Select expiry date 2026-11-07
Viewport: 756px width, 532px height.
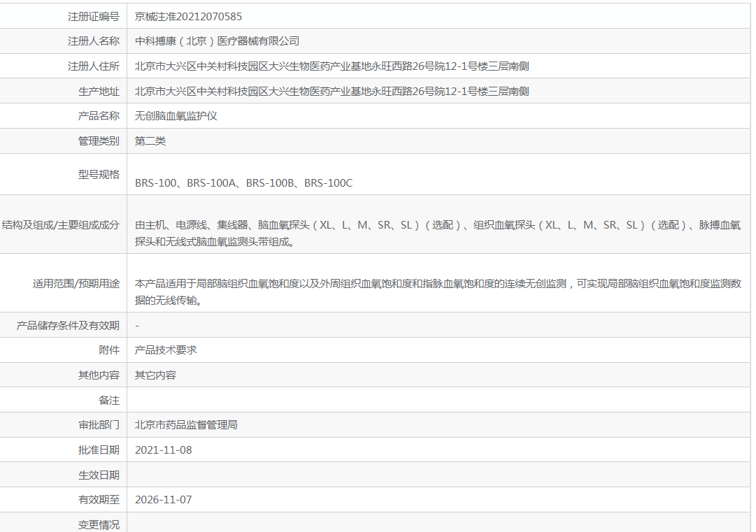pos(164,500)
